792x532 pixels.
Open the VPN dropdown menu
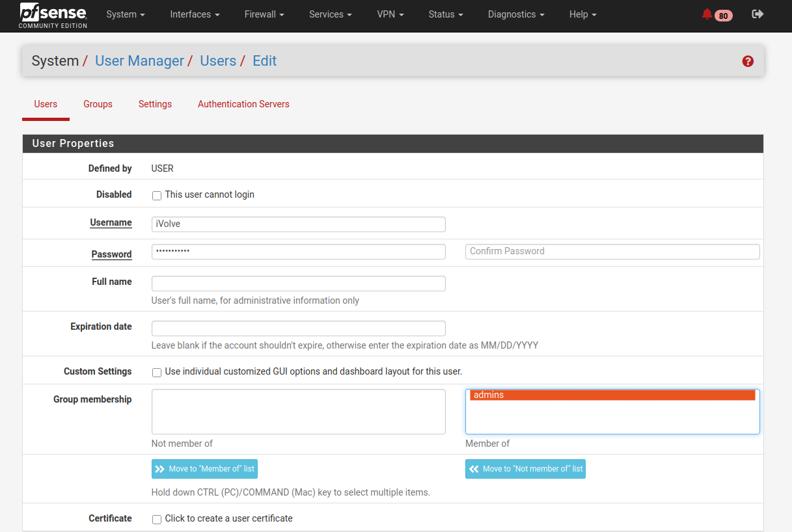coord(390,14)
